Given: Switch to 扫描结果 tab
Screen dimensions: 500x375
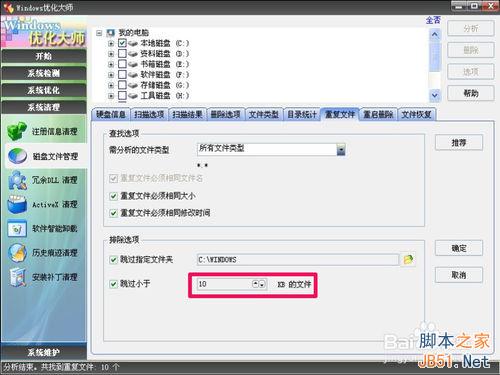Looking at the screenshot, I should click(187, 114).
